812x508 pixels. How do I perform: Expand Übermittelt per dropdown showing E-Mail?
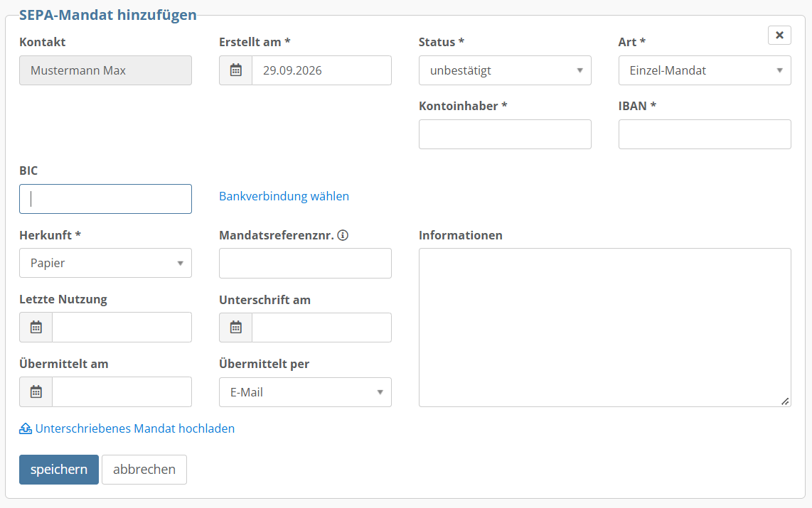[x=305, y=392]
